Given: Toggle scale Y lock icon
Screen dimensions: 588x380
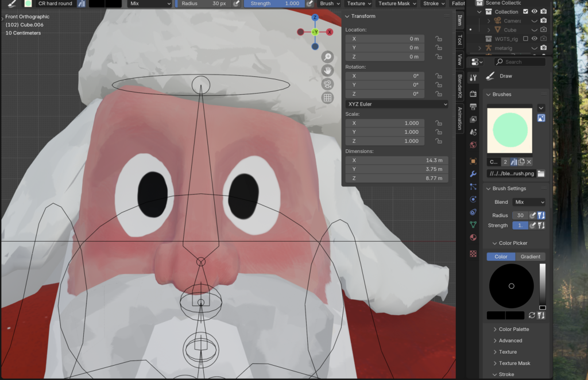Looking at the screenshot, I should pos(438,132).
